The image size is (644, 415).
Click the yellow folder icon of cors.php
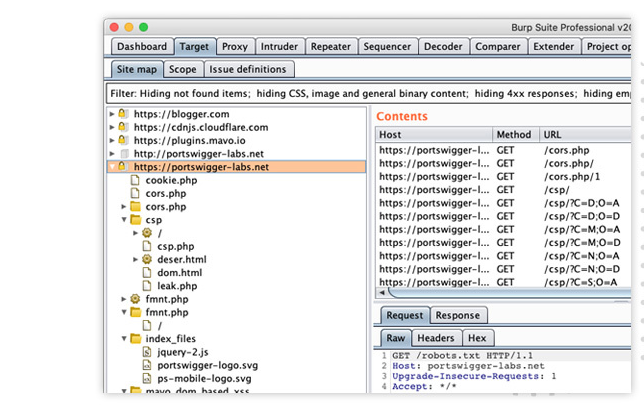[136, 206]
